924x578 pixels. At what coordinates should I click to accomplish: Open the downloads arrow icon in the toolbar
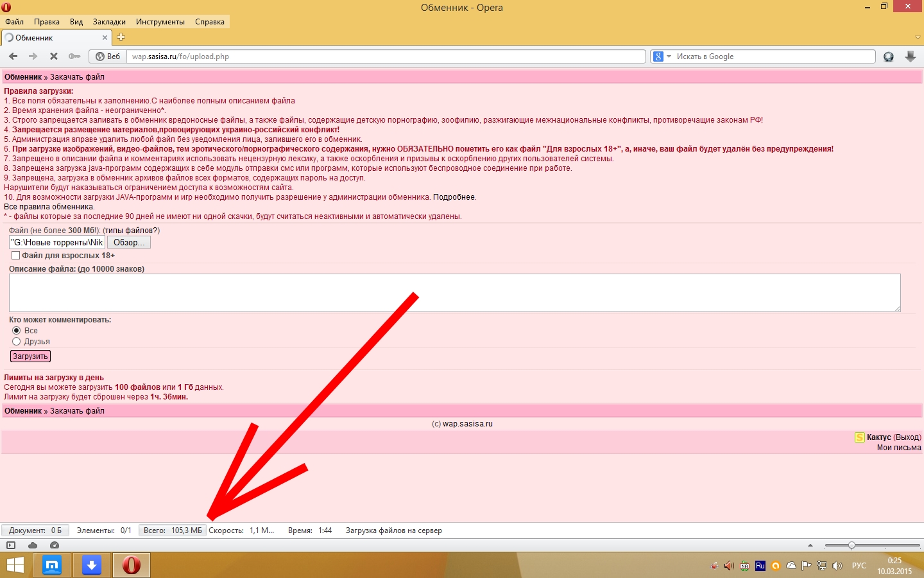click(910, 57)
